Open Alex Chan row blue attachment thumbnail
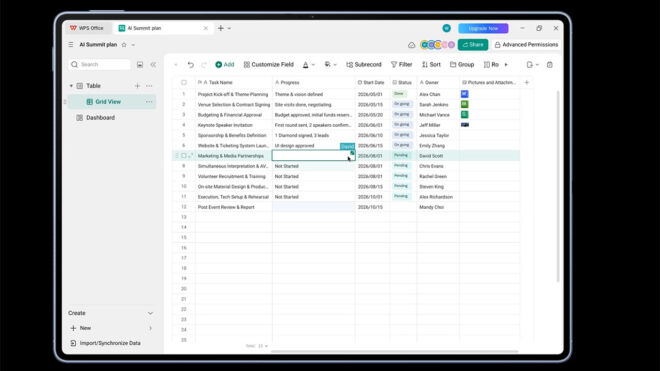This screenshot has width=660, height=371. (x=465, y=94)
